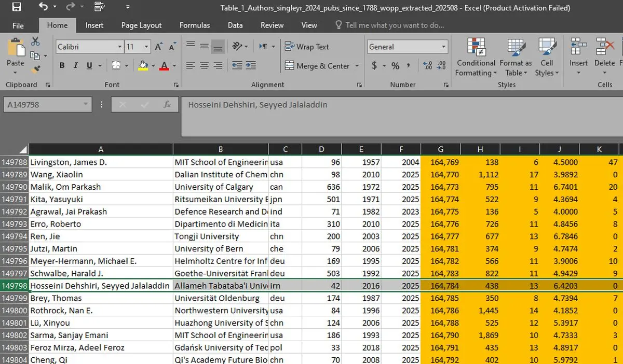Image resolution: width=623 pixels, height=364 pixels.
Task: Click the Cut scissors icon
Action: click(x=35, y=41)
